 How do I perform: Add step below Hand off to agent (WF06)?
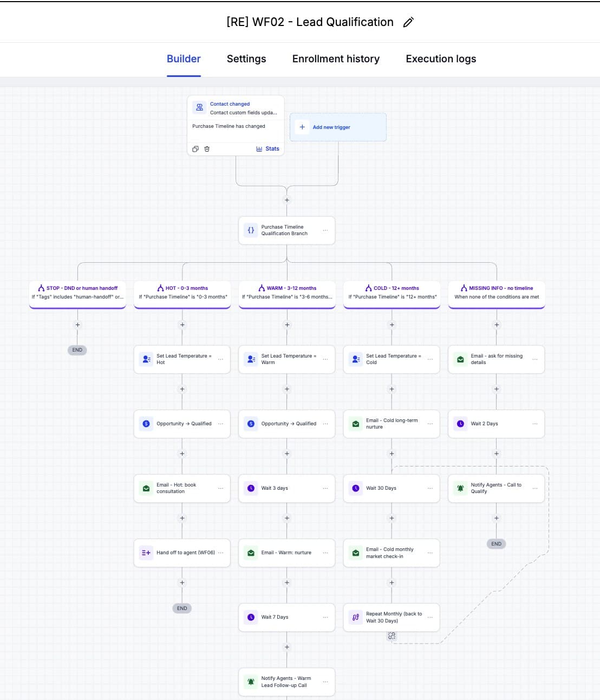click(x=182, y=583)
